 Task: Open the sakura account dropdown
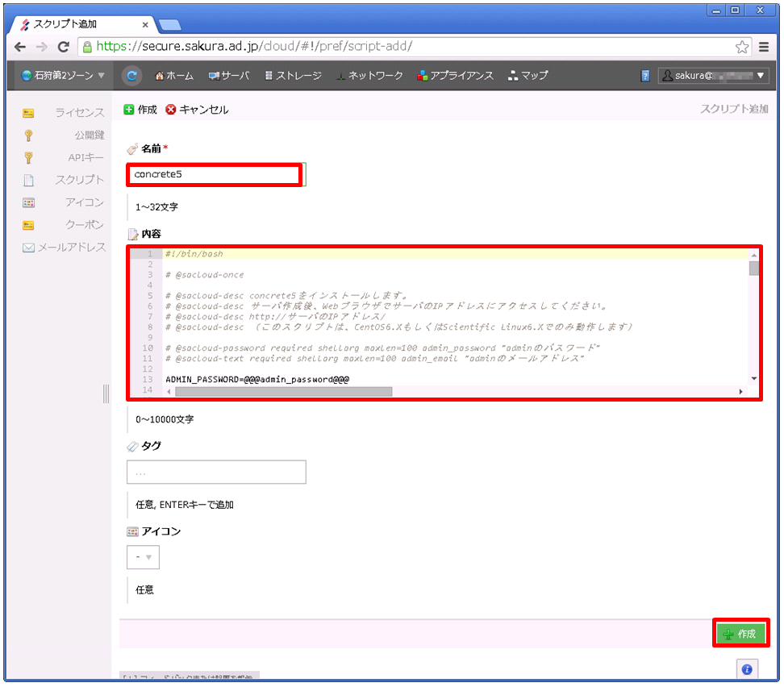713,76
